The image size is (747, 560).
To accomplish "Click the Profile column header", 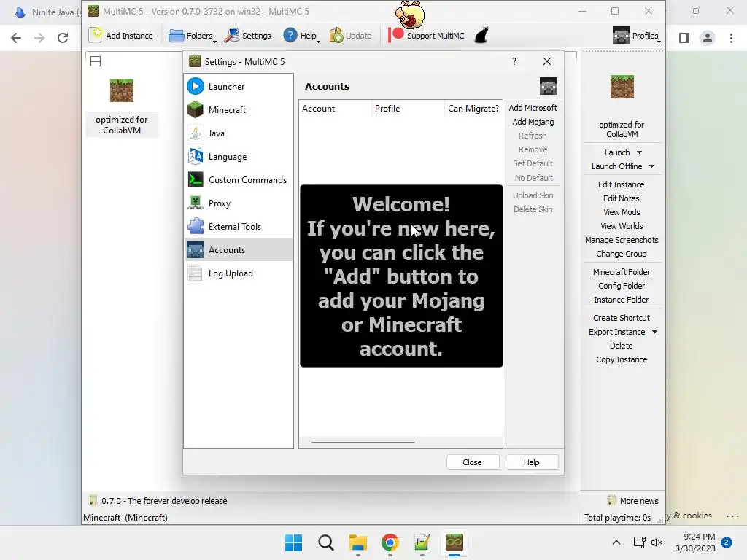I will tap(408, 109).
